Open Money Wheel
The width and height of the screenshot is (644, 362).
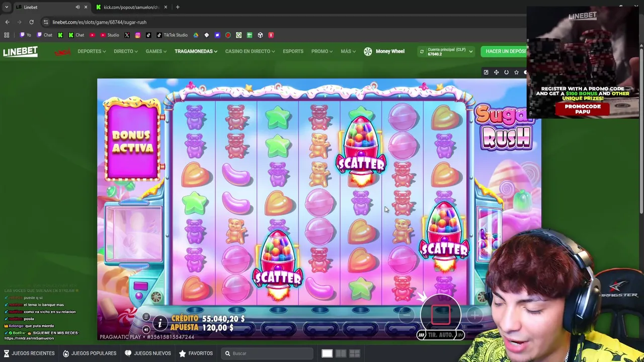384,51
